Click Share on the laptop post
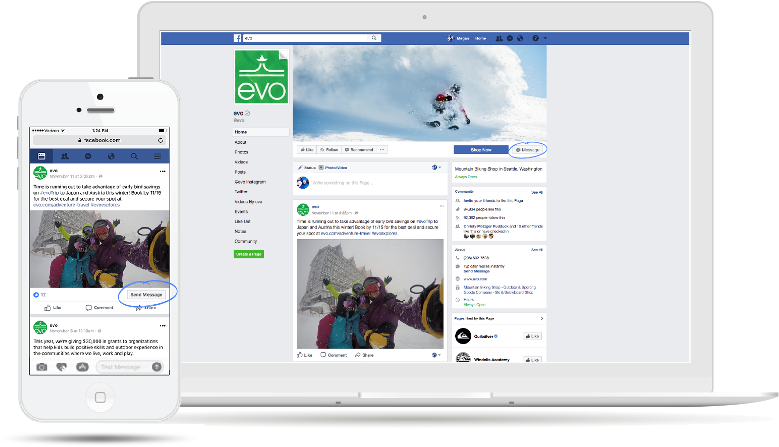 (365, 355)
